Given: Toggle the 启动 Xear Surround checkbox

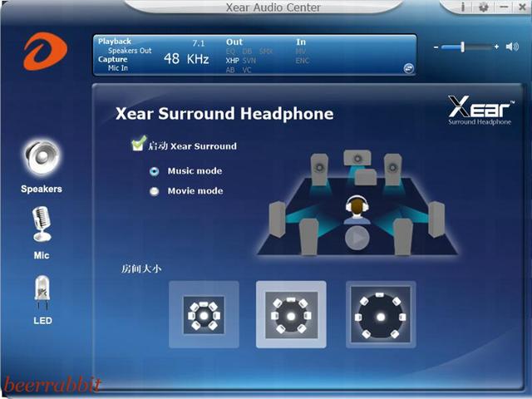Looking at the screenshot, I should (139, 144).
